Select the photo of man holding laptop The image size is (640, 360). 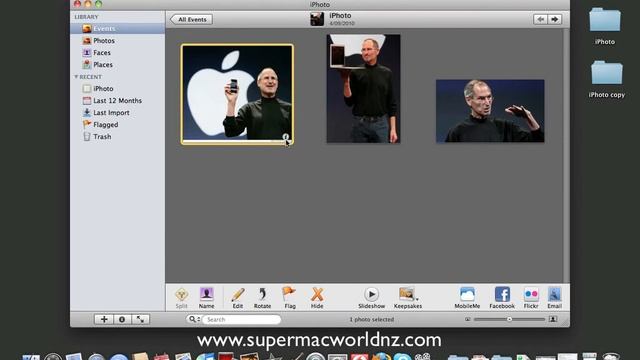pos(363,89)
